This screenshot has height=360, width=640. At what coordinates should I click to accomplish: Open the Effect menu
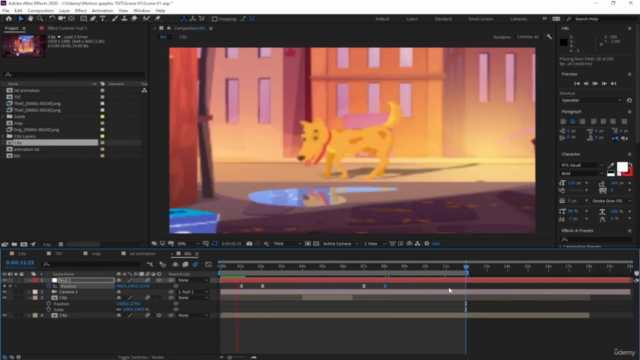[x=81, y=11]
